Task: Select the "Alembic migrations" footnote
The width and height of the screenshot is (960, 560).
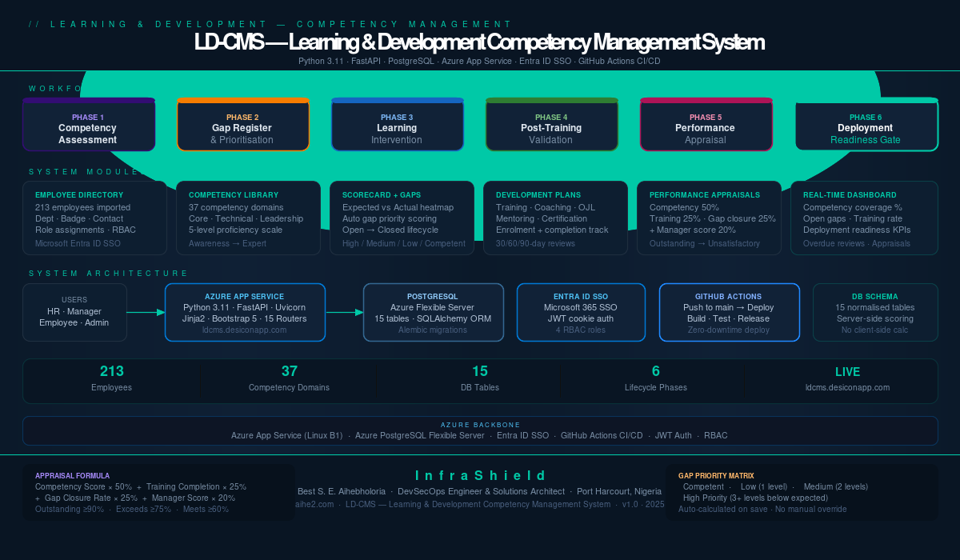Action: [x=434, y=330]
